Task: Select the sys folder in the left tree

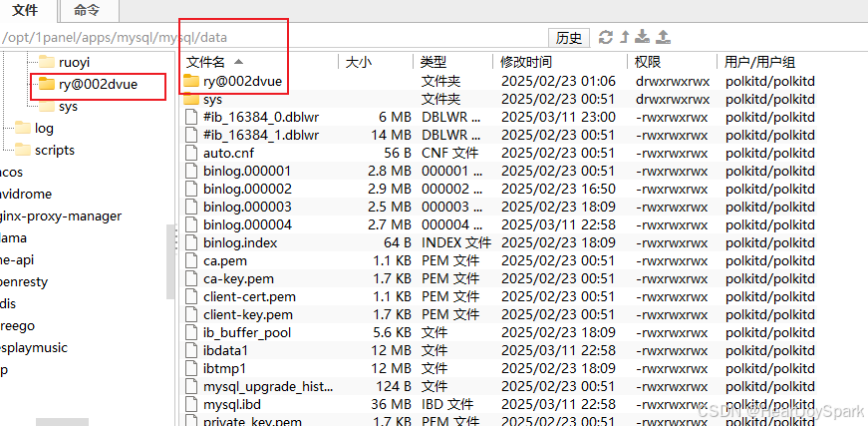Action: (68, 107)
